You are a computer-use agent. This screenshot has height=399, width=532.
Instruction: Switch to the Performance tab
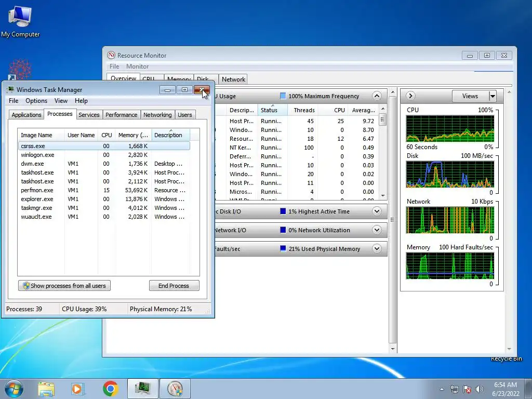[121, 115]
